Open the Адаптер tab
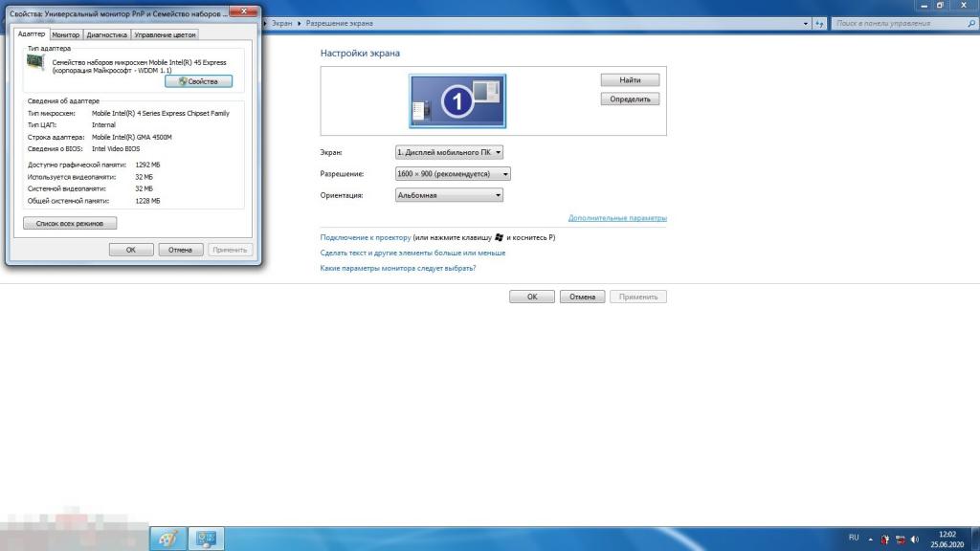 (x=32, y=34)
